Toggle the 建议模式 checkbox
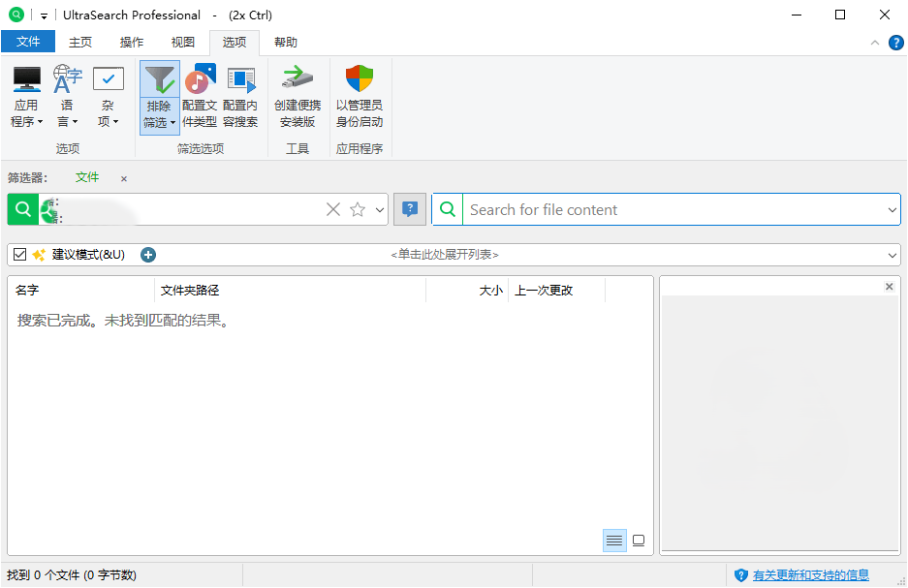 [19, 255]
